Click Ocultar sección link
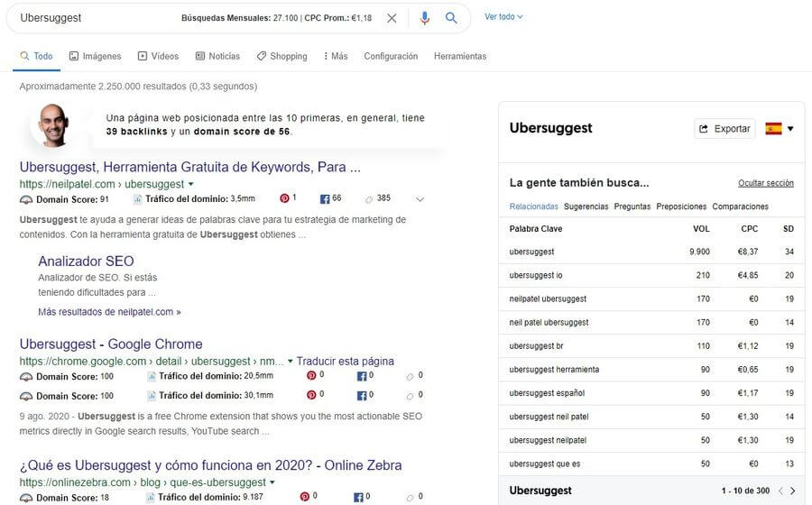812x505 pixels. (766, 183)
